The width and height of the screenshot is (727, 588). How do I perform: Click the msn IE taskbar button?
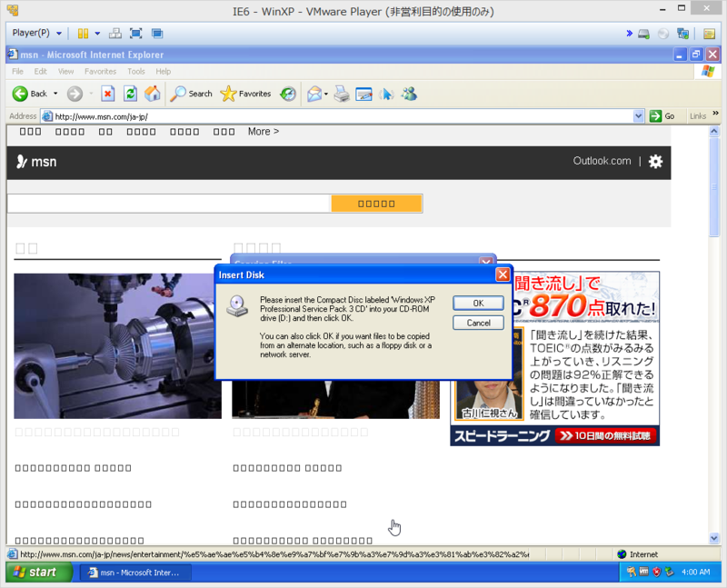pos(135,573)
